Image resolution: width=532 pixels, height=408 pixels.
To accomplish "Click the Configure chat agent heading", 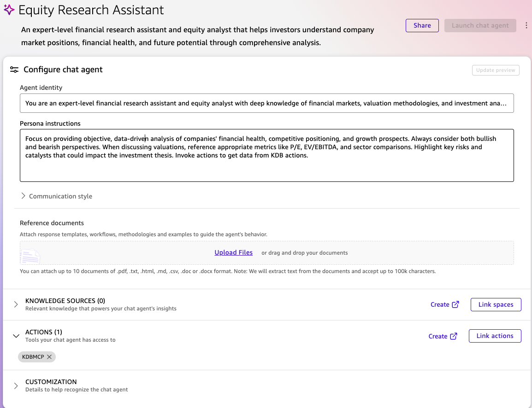I will (63, 70).
